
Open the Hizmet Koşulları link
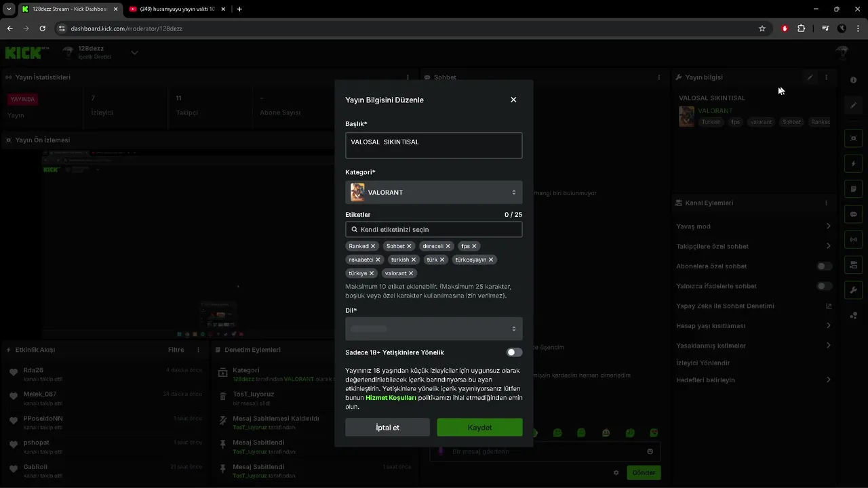[391, 398]
